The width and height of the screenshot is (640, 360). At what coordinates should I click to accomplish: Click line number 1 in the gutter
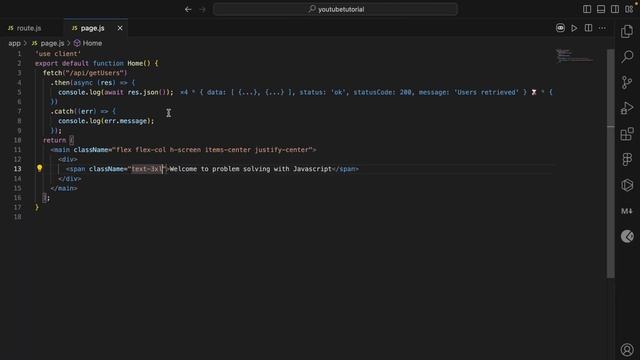click(19, 54)
